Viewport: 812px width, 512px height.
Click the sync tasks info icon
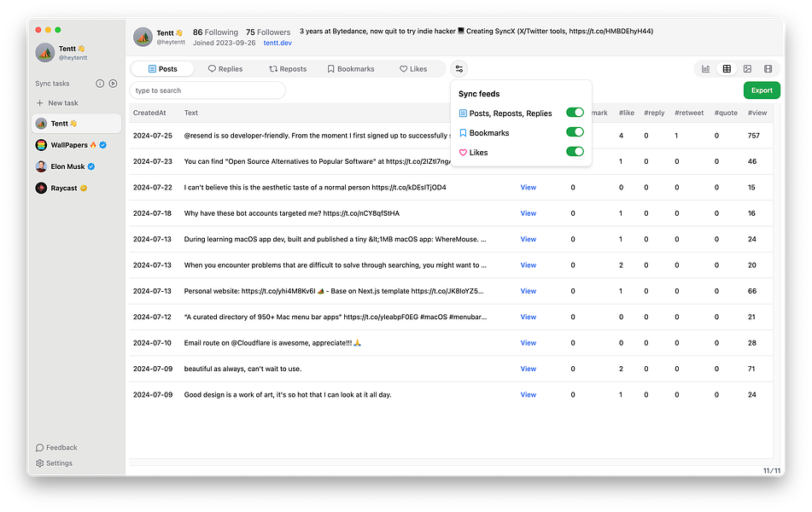(x=100, y=84)
